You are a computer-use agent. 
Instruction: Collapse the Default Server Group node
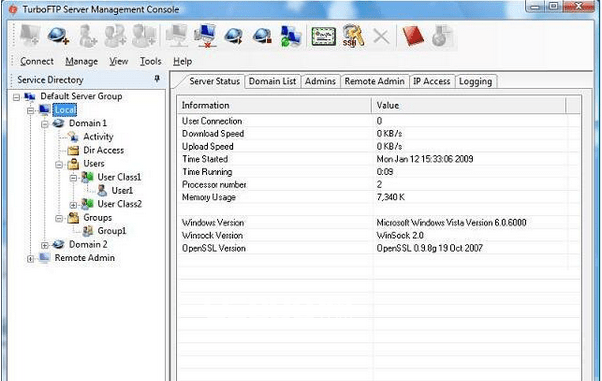coord(16,97)
